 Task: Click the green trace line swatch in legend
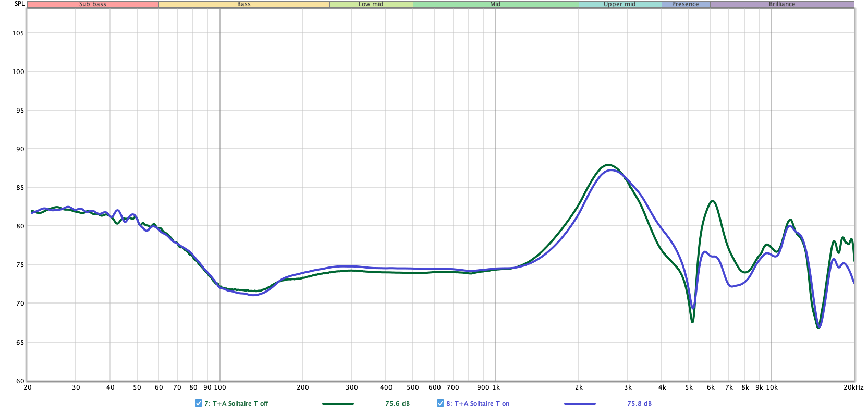coord(338,403)
